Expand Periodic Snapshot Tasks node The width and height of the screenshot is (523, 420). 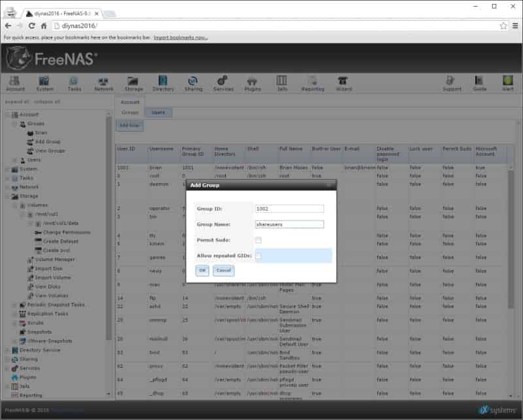click(14, 305)
